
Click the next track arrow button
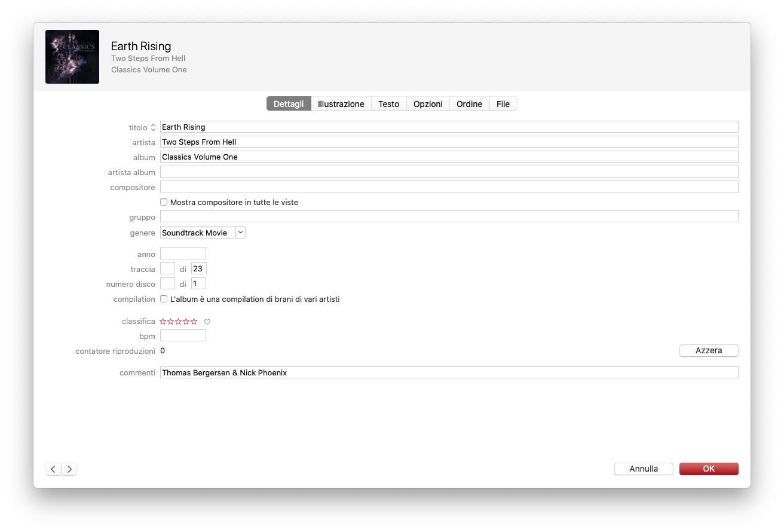pos(69,469)
